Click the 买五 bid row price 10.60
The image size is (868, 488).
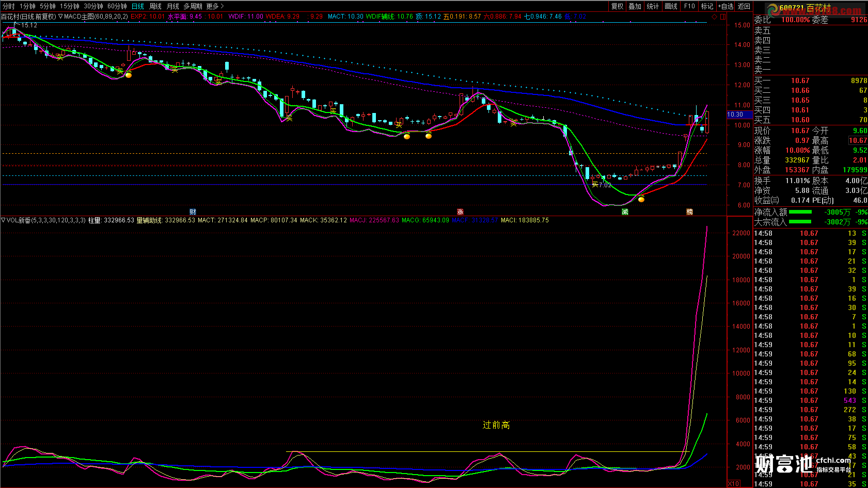[800, 120]
